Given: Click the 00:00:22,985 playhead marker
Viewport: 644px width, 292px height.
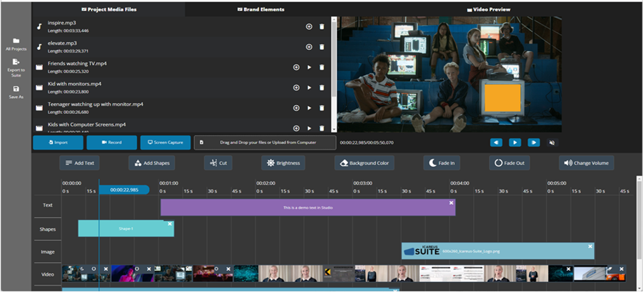Looking at the screenshot, I should point(124,190).
